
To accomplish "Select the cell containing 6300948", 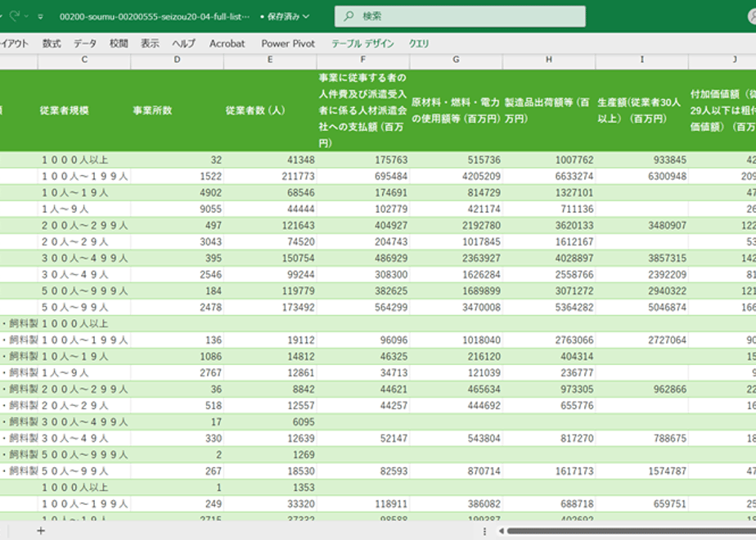I will [641, 176].
